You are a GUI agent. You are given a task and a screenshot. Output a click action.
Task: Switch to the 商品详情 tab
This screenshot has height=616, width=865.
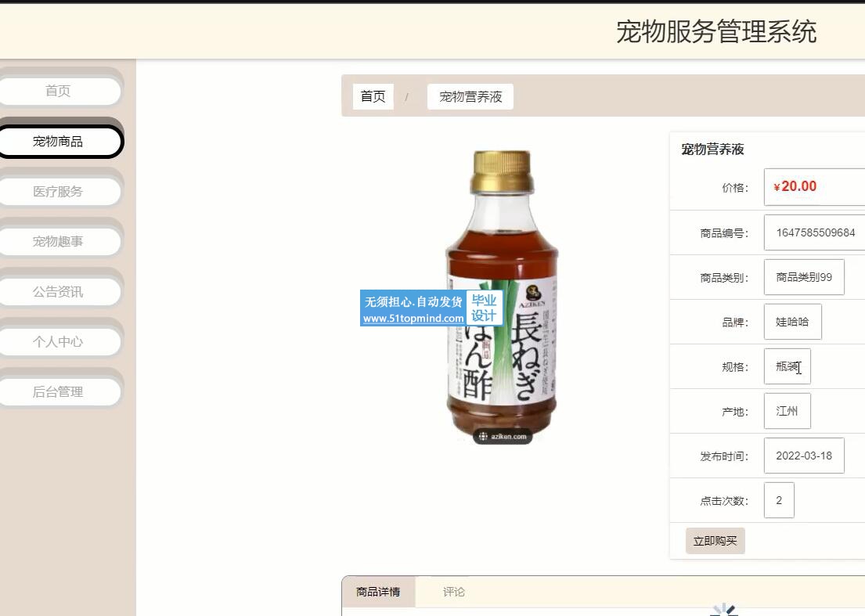(378, 592)
